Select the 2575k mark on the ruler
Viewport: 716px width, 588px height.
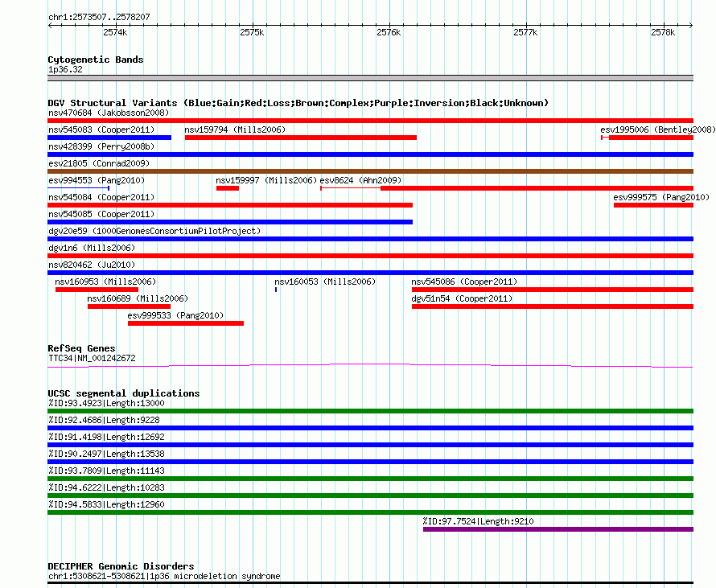point(252,32)
